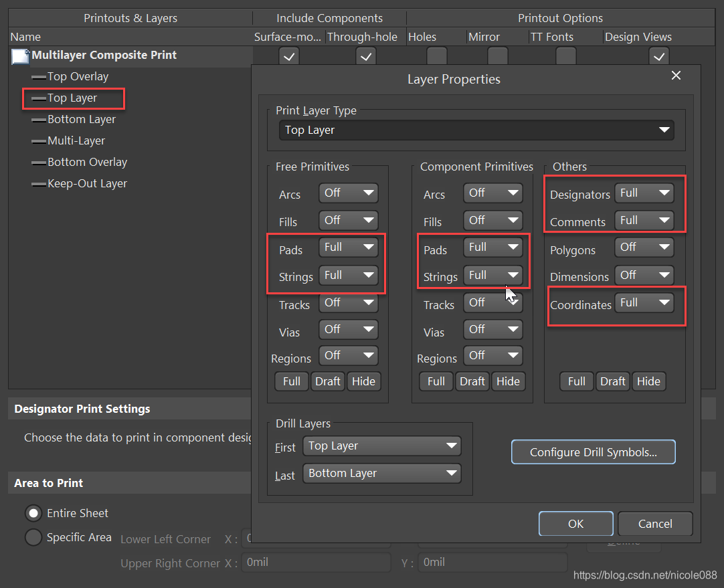Click the Multilayer Composite Print page icon

click(x=20, y=57)
